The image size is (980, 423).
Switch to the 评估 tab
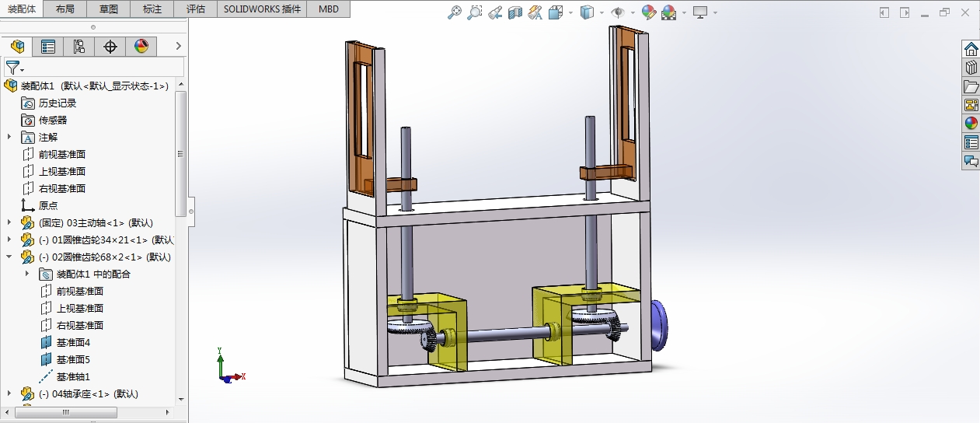[196, 9]
